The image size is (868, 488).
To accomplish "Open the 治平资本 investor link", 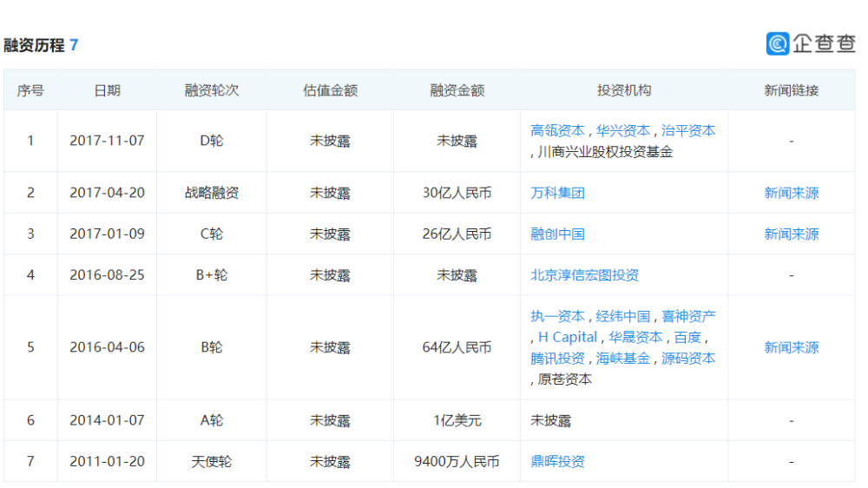I will coord(688,131).
